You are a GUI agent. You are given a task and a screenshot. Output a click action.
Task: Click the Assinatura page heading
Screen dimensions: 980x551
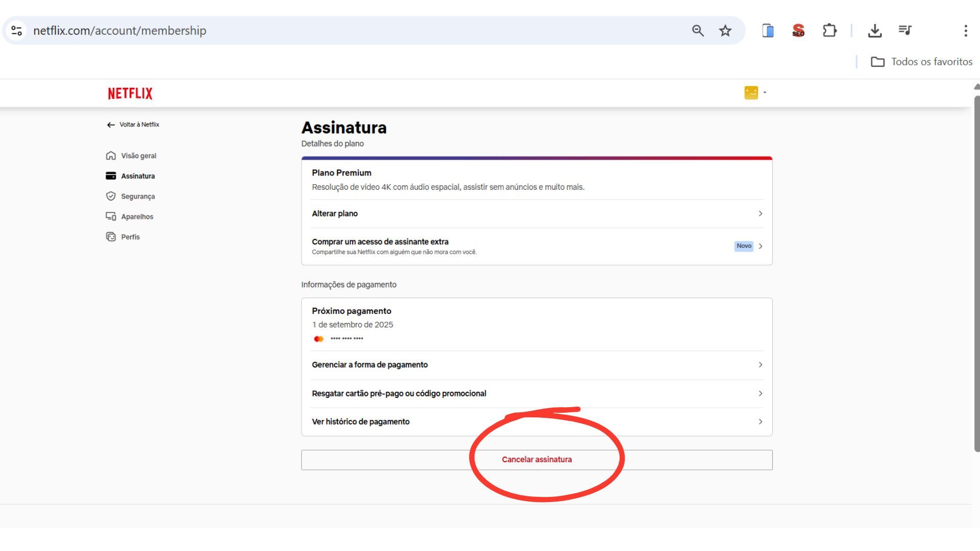344,128
